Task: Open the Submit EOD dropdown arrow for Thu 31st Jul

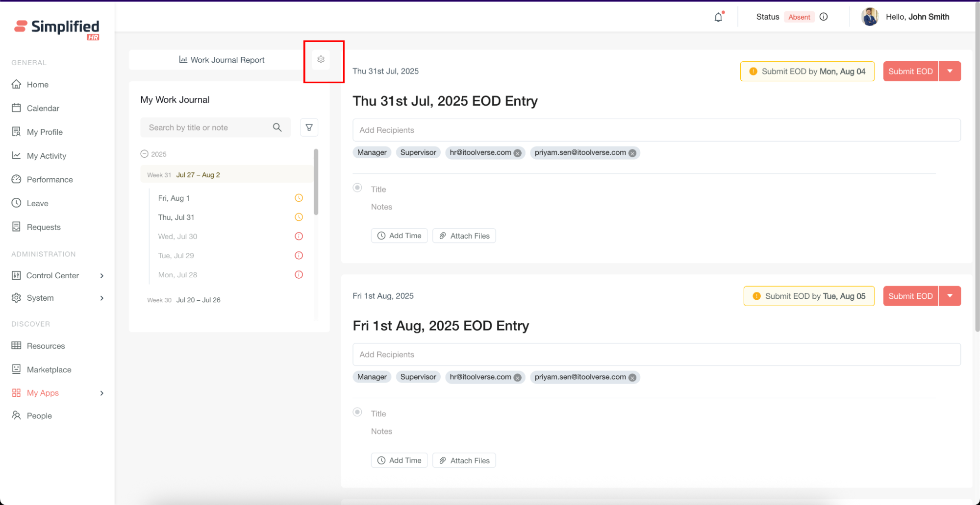Action: coord(950,71)
